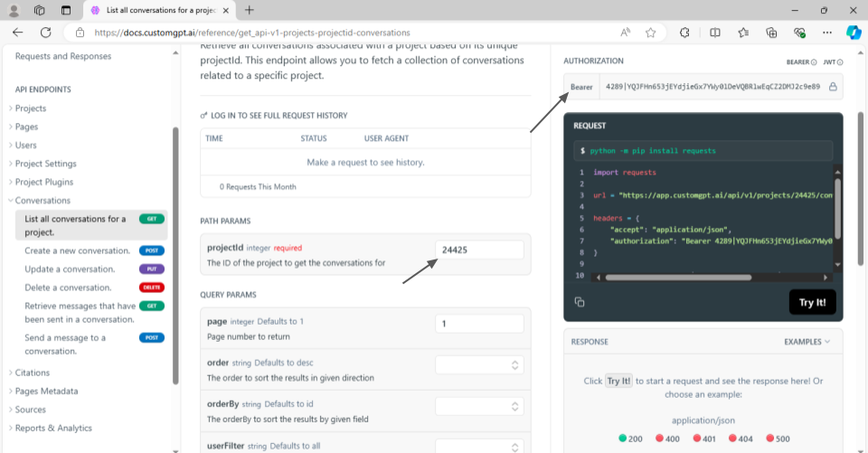Viewport: 868px width, 453px height.
Task: Open the userFilter dropdown
Action: point(479,447)
